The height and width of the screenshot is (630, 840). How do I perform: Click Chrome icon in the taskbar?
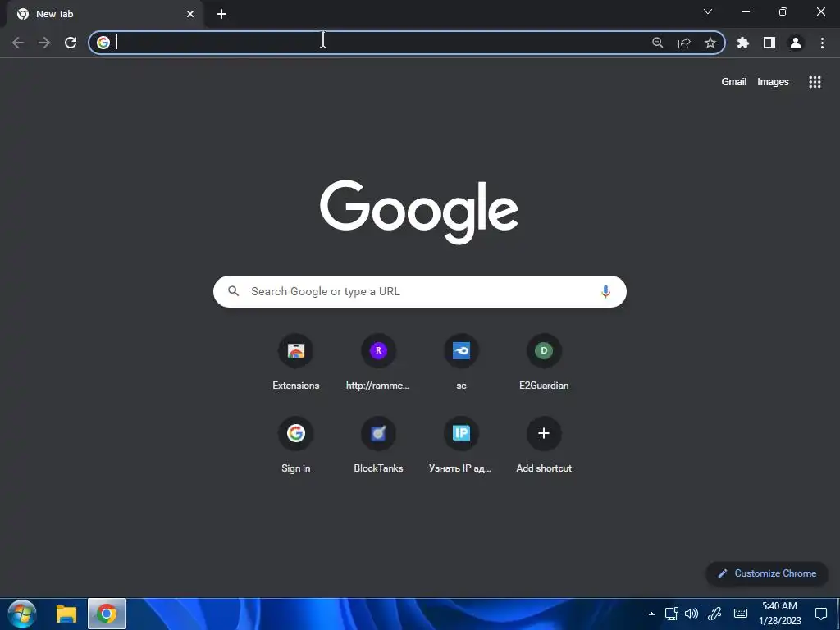(107, 614)
